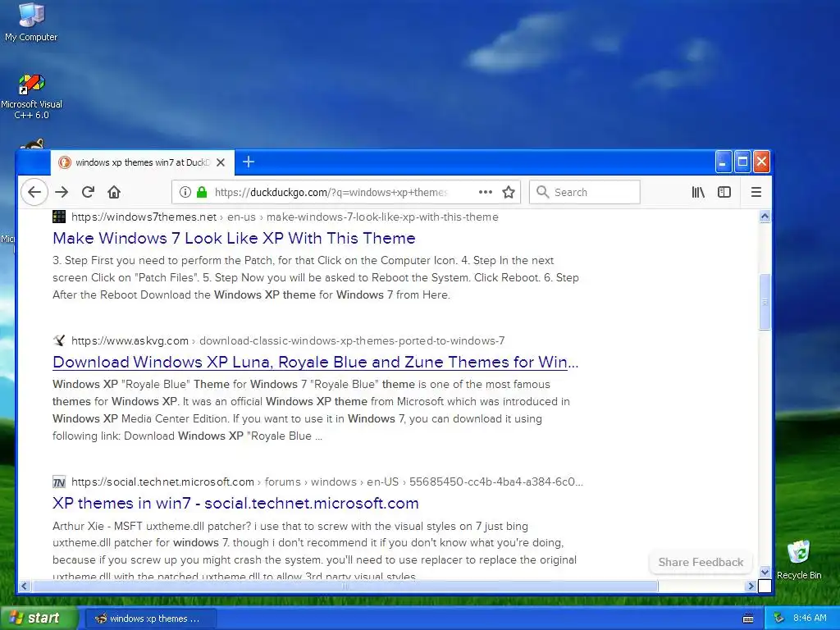Viewport: 840px width, 630px height.
Task: Open the Firefox hamburger menu
Action: [756, 192]
